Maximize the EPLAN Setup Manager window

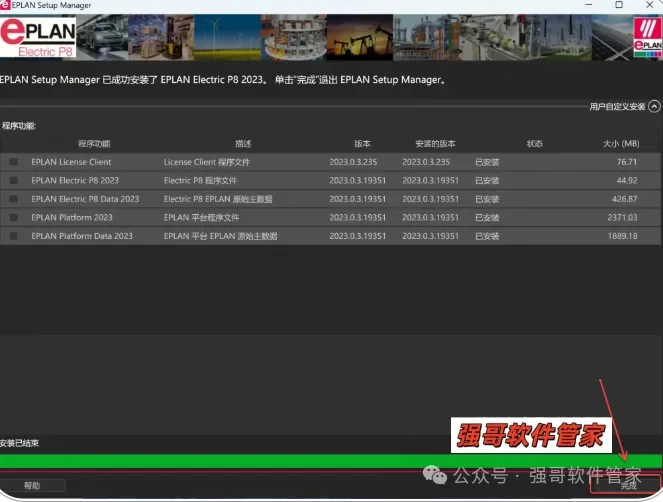[619, 5]
